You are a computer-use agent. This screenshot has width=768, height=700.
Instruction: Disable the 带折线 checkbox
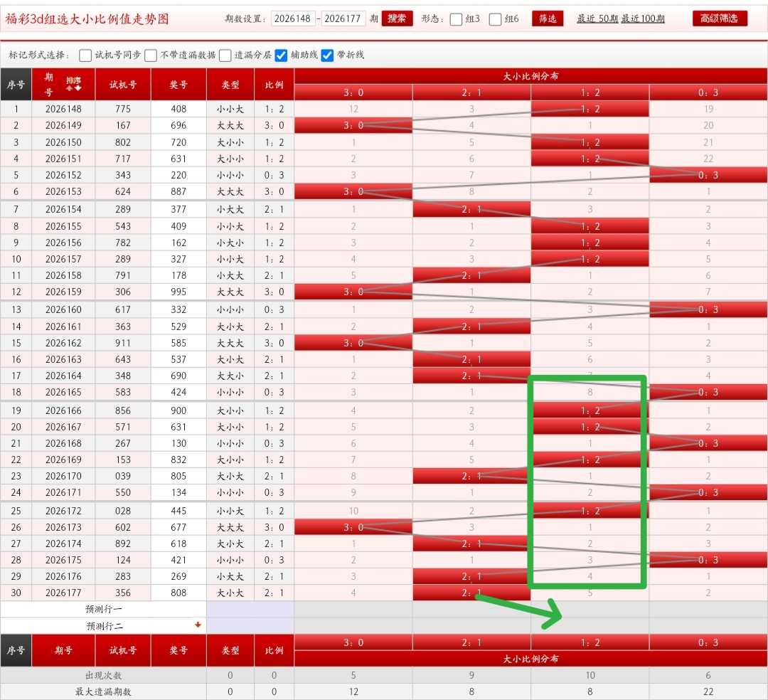tap(328, 55)
